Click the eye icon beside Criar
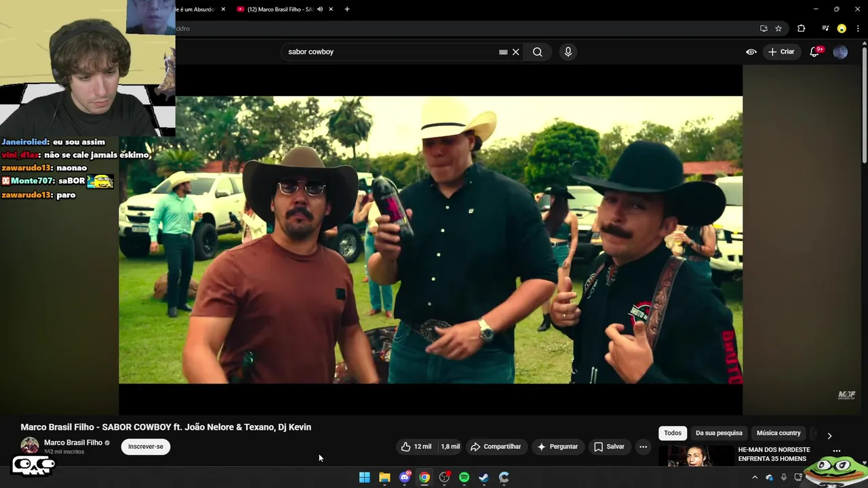868x488 pixels. 751,52
